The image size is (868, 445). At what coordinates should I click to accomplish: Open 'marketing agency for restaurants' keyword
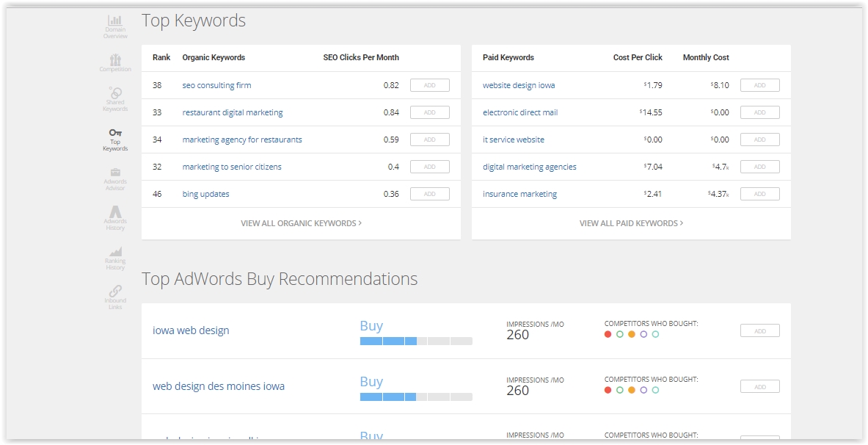242,140
